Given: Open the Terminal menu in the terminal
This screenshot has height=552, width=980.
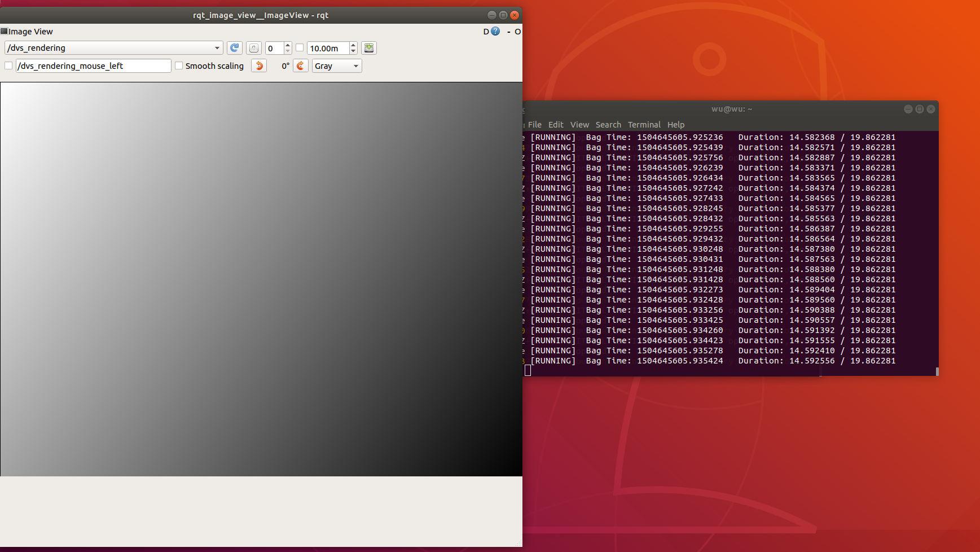Looking at the screenshot, I should [x=644, y=125].
